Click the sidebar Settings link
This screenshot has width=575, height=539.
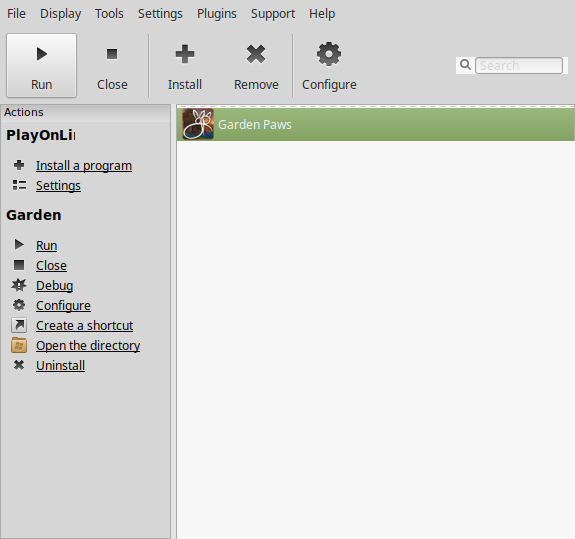[x=58, y=186]
